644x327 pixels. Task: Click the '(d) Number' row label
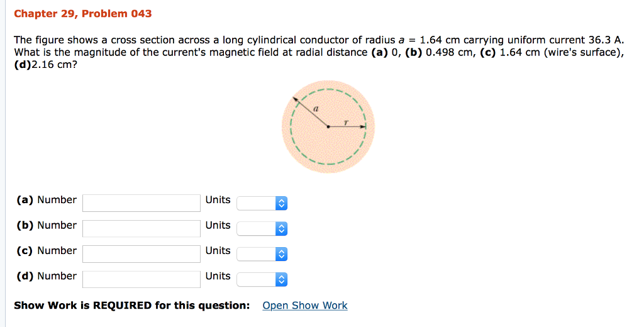pos(47,276)
